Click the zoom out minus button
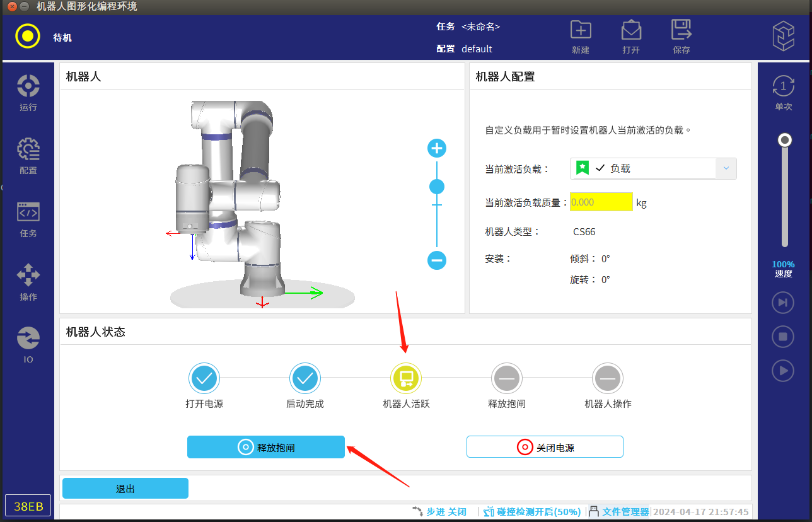The height and width of the screenshot is (522, 812). [437, 260]
